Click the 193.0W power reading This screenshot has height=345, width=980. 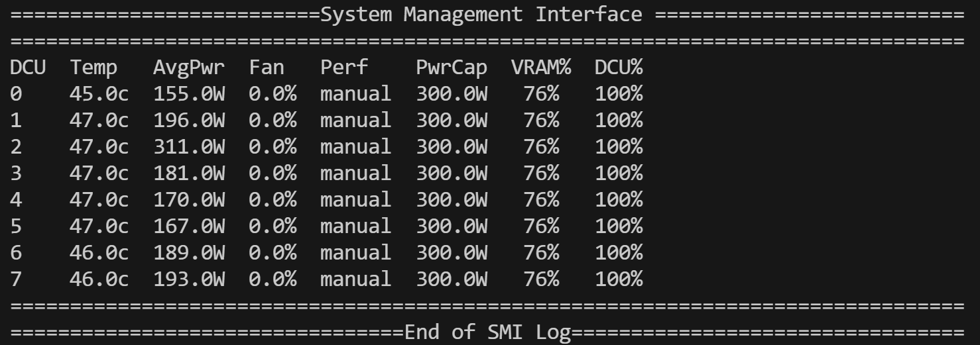[x=189, y=279]
